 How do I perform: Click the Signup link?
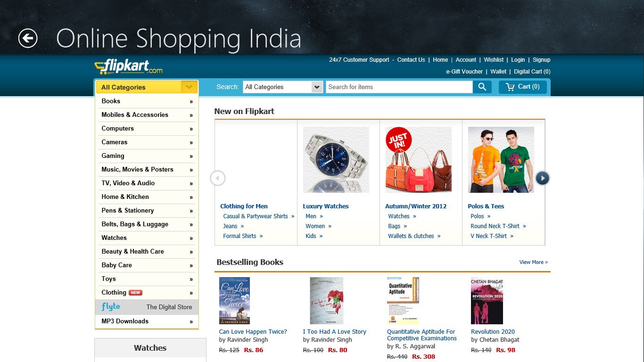coord(542,60)
